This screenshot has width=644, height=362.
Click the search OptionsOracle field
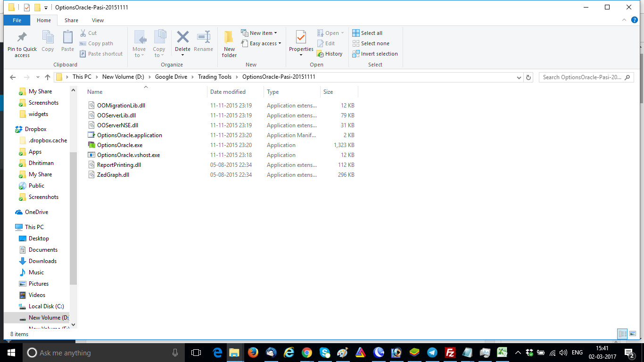pos(586,77)
